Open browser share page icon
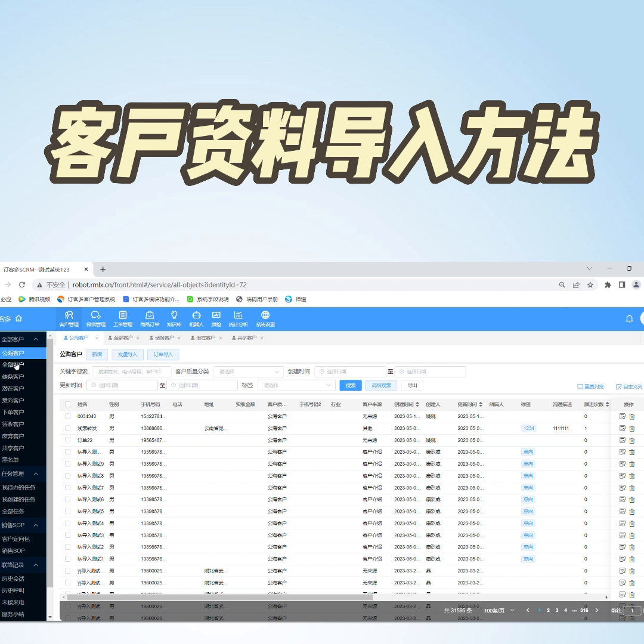Screen dimensions: 644x644 576,284
